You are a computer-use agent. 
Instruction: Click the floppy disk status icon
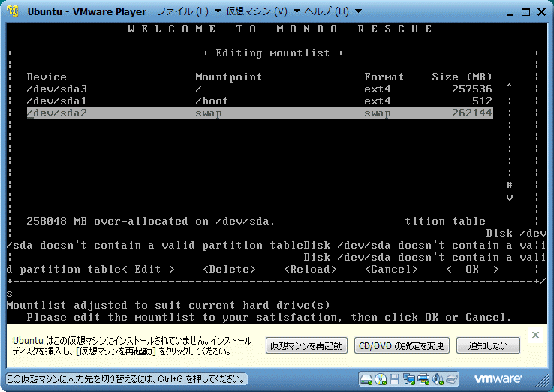pos(396,378)
